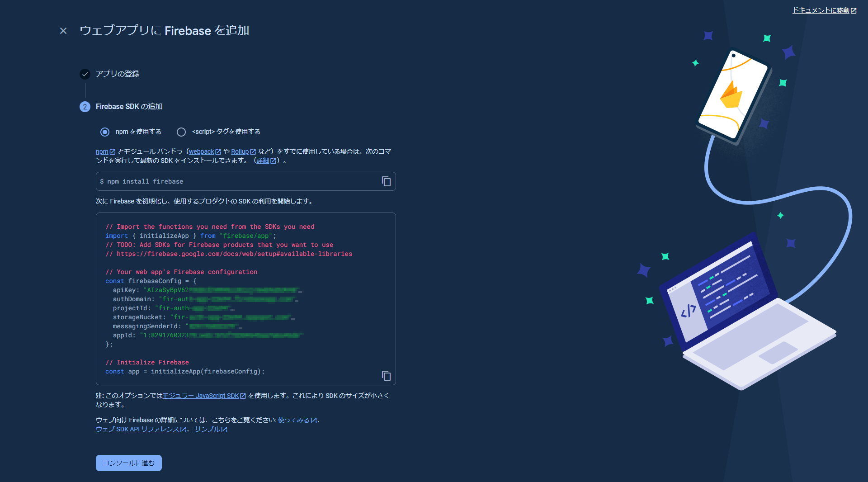Open the webpack documentation link

(202, 152)
